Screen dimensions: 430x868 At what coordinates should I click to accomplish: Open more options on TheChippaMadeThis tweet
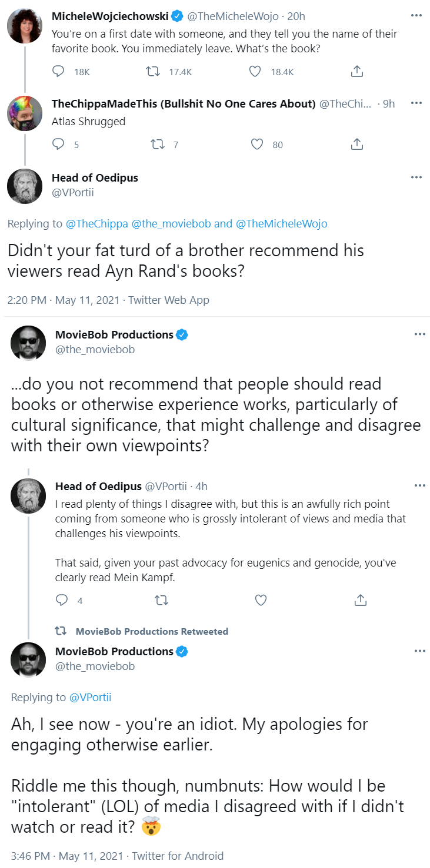pyautogui.click(x=416, y=103)
